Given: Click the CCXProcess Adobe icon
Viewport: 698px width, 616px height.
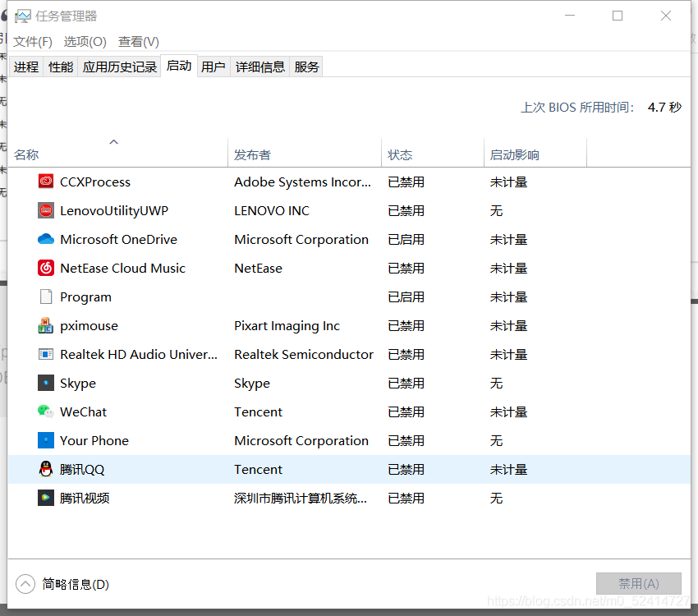Looking at the screenshot, I should point(46,182).
